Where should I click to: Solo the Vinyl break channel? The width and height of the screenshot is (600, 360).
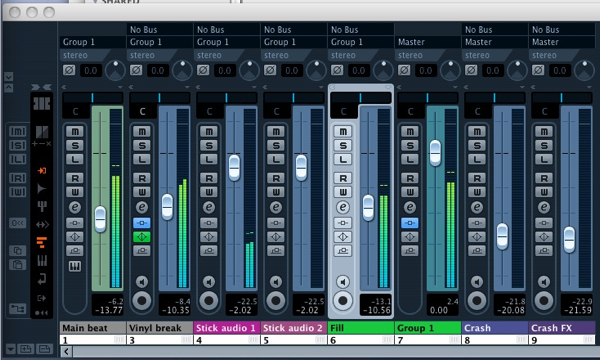click(x=142, y=145)
